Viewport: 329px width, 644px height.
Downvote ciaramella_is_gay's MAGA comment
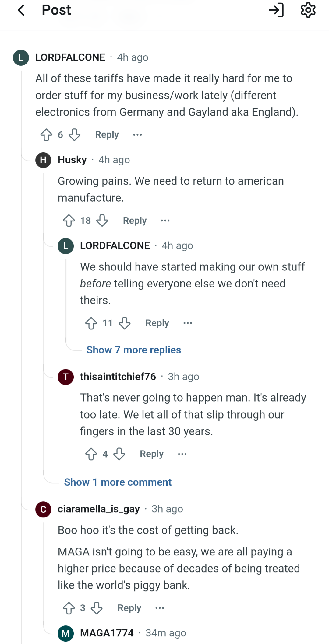tap(97, 608)
